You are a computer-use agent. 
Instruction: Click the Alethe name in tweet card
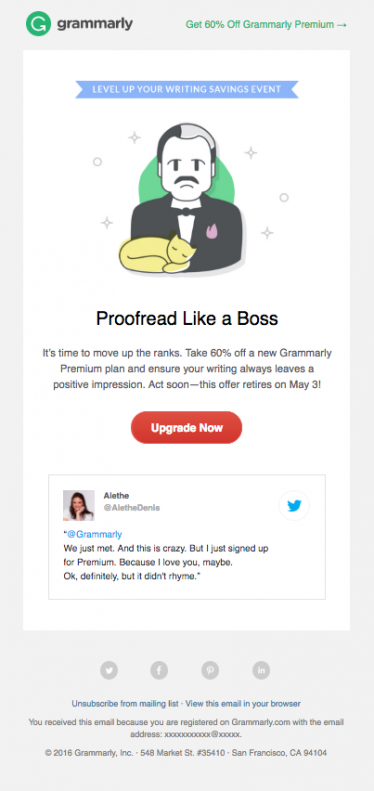[116, 495]
